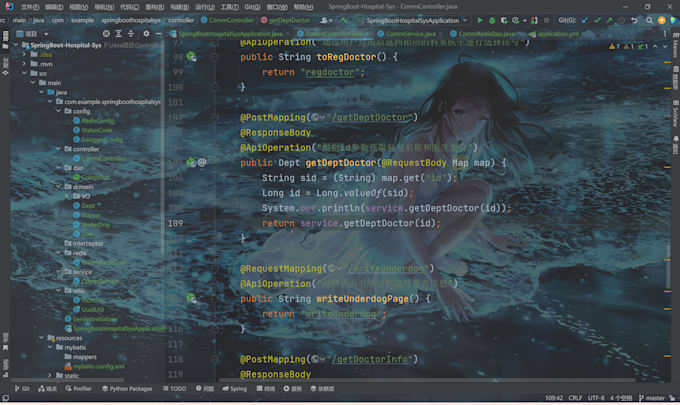Click the CommController breadcrumb
The height and width of the screenshot is (405, 680).
click(x=227, y=20)
